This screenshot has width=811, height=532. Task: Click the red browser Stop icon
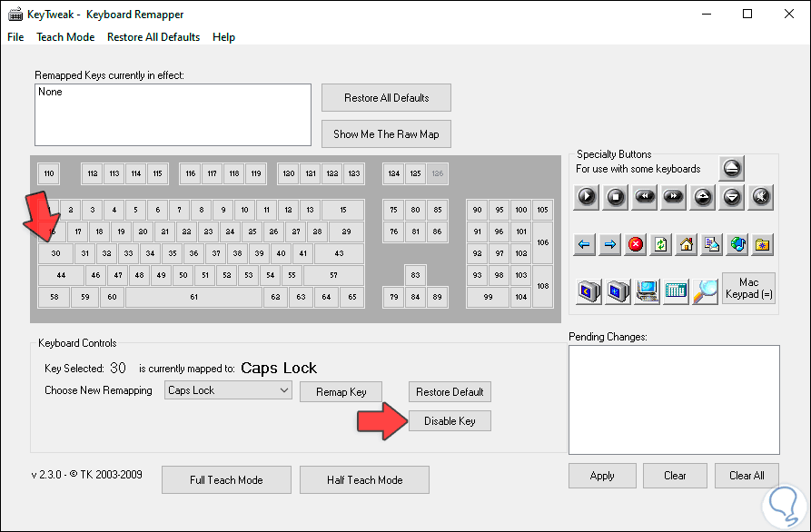[636, 243]
